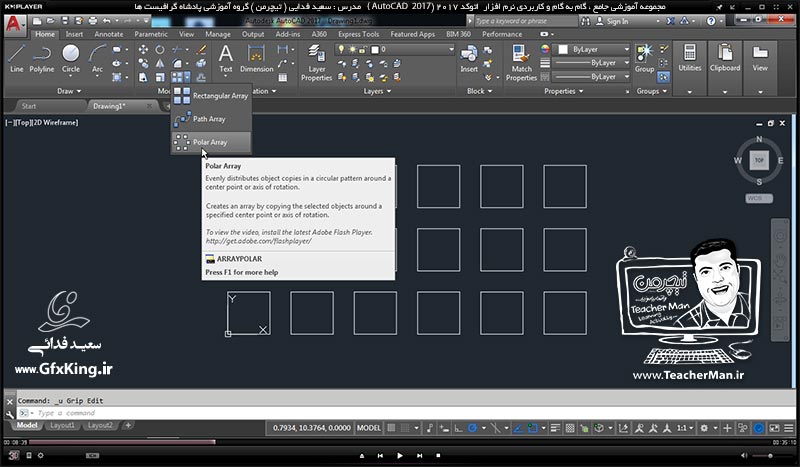Viewport: 800px width, 467px height.
Task: Click Match Properties tool
Action: 521,62
